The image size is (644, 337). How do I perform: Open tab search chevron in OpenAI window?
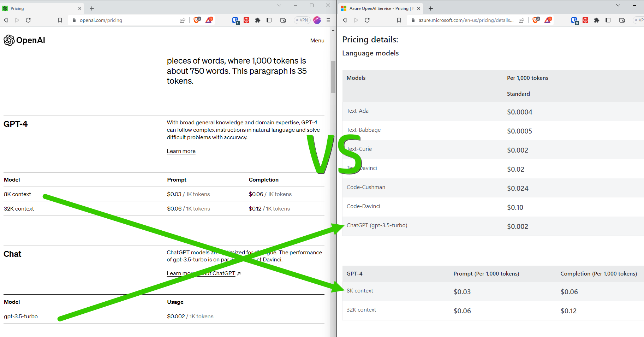click(x=279, y=5)
